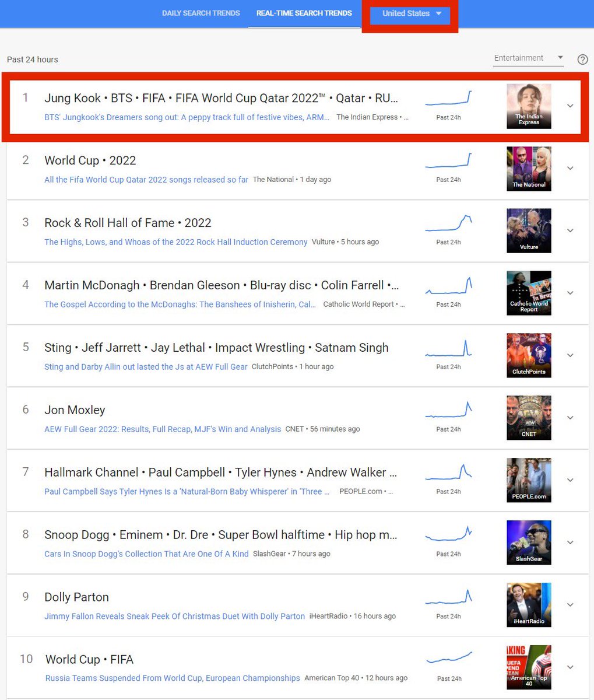Image resolution: width=594 pixels, height=700 pixels.
Task: Expand the Jon Moxley trend row
Action: click(570, 418)
